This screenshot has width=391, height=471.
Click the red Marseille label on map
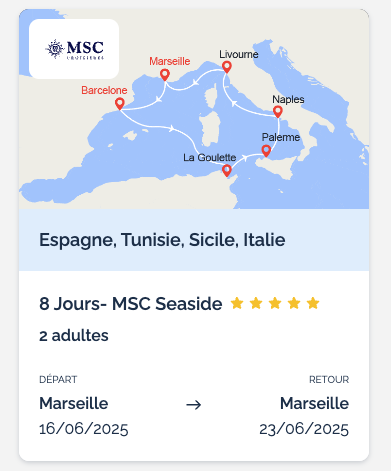[x=170, y=61]
